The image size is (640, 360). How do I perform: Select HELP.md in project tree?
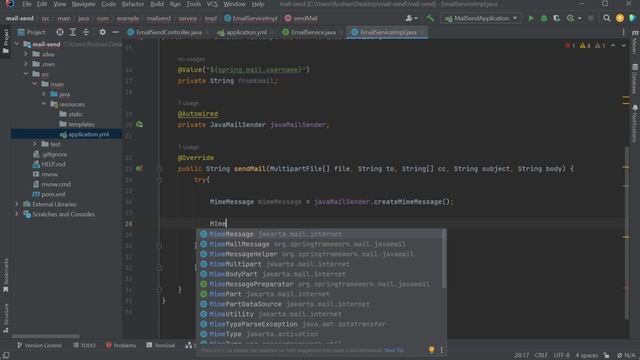point(53,164)
